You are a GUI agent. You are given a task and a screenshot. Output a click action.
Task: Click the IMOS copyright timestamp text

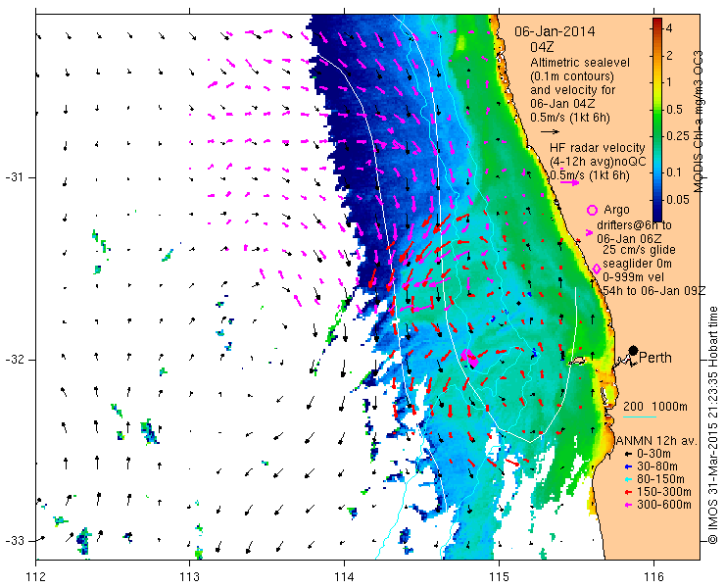coord(712,425)
